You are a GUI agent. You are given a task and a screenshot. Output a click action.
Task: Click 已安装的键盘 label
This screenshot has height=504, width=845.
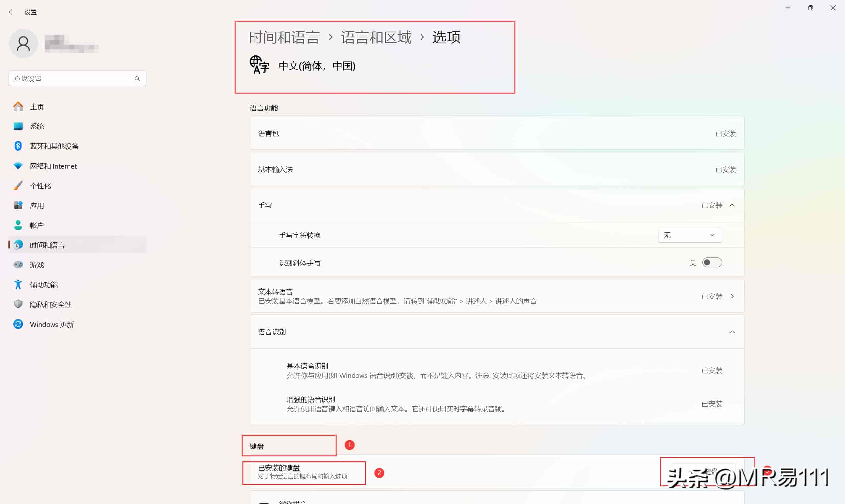[x=279, y=468]
